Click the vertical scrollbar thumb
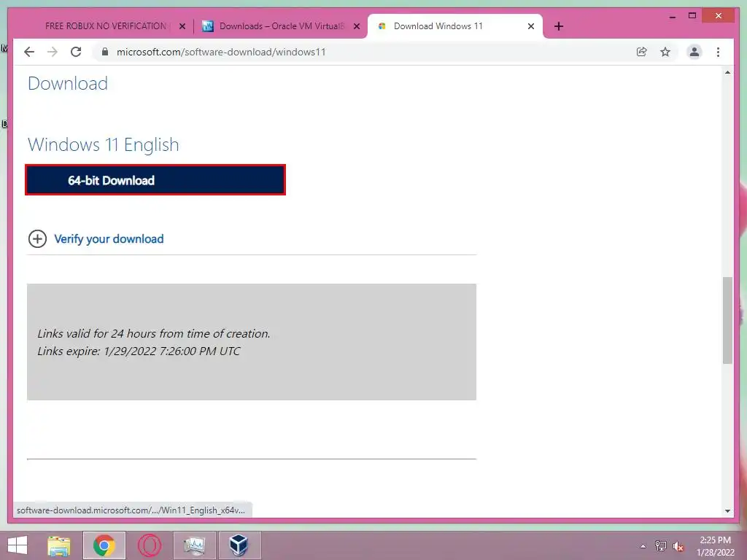This screenshot has width=747, height=560. (727, 320)
